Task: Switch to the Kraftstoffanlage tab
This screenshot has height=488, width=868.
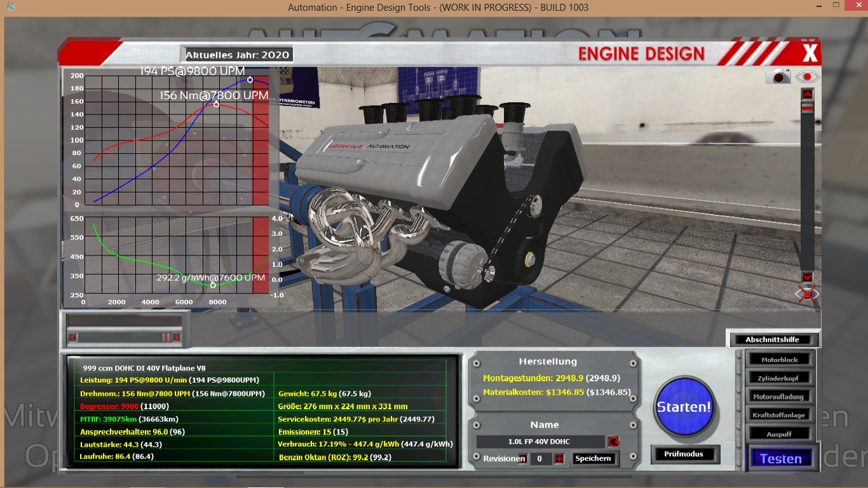Action: point(780,415)
